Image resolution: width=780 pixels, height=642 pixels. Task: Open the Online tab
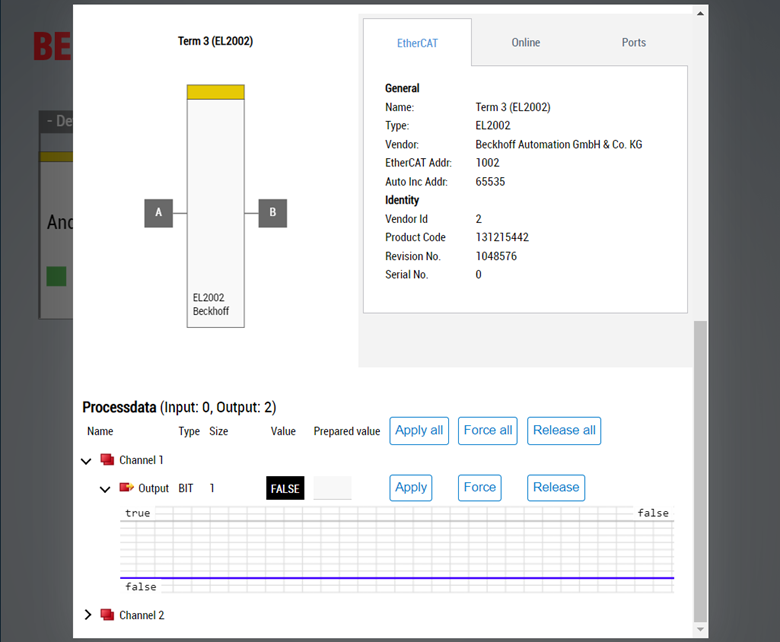pos(525,43)
